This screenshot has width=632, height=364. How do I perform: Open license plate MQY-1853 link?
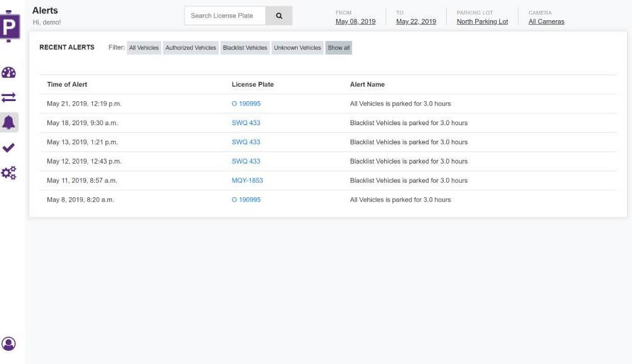[247, 181]
